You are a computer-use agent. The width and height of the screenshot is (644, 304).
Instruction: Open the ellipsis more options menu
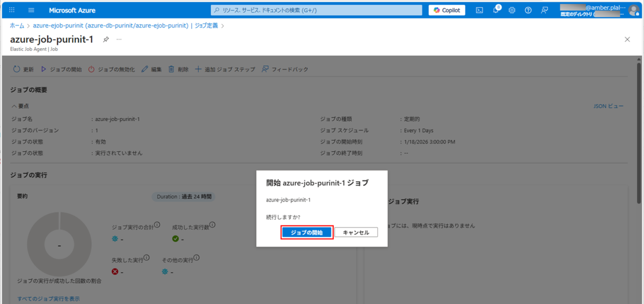tap(119, 40)
